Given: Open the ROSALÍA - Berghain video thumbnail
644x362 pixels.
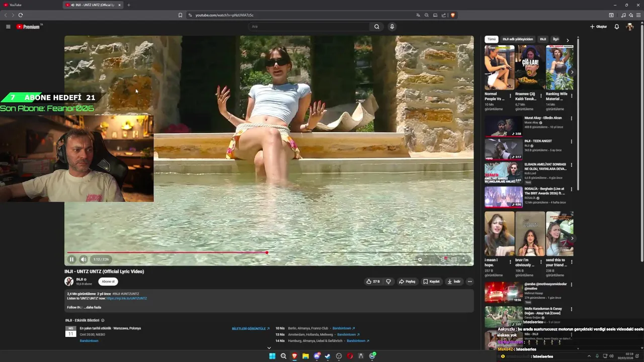Looking at the screenshot, I should [503, 197].
